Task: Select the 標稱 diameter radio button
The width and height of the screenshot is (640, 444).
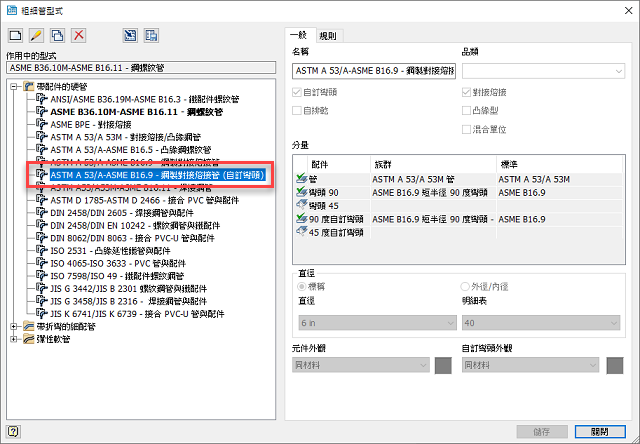Action: tap(302, 286)
